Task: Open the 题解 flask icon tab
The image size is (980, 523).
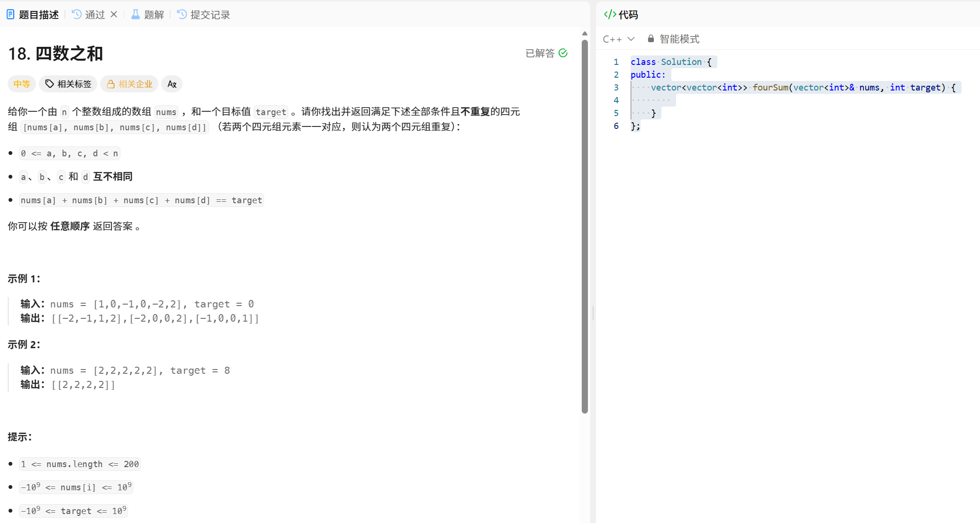Action: 136,15
